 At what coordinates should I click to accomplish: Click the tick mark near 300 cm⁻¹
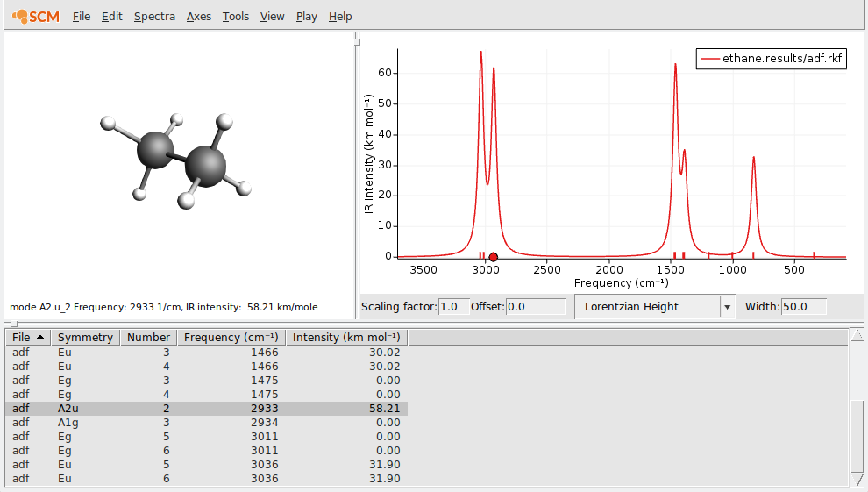[x=814, y=254]
